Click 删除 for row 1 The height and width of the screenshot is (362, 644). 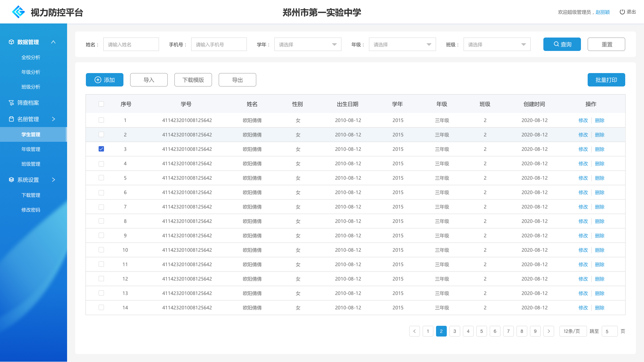coord(600,120)
